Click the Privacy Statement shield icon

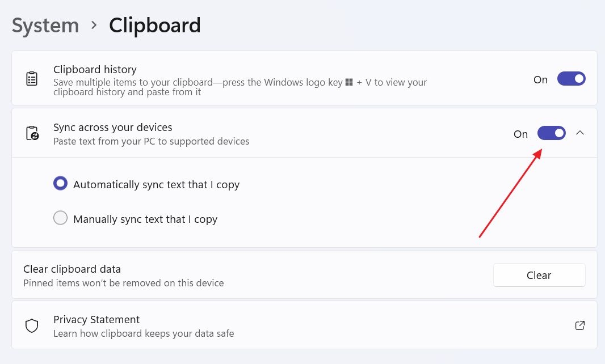pyautogui.click(x=31, y=325)
